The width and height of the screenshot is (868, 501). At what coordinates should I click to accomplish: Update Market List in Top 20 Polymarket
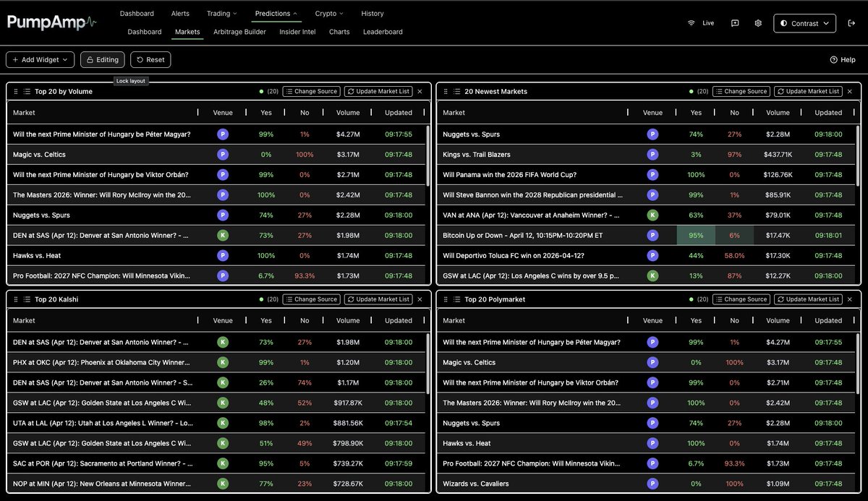808,299
